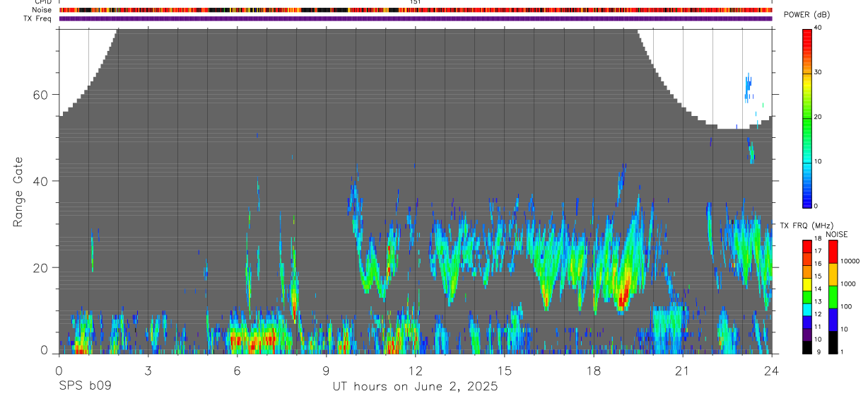Viewport: 868px width, 401px height.
Task: Click the purple TX Freq strip above plot
Action: click(416, 18)
